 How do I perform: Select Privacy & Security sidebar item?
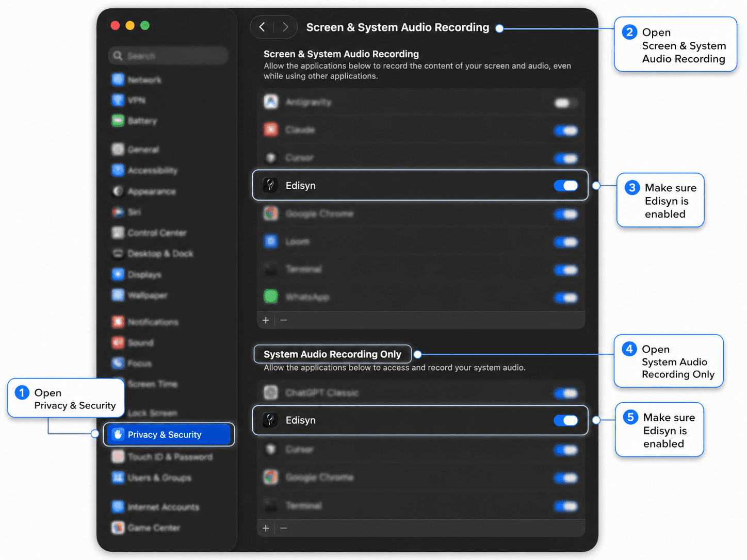(169, 434)
